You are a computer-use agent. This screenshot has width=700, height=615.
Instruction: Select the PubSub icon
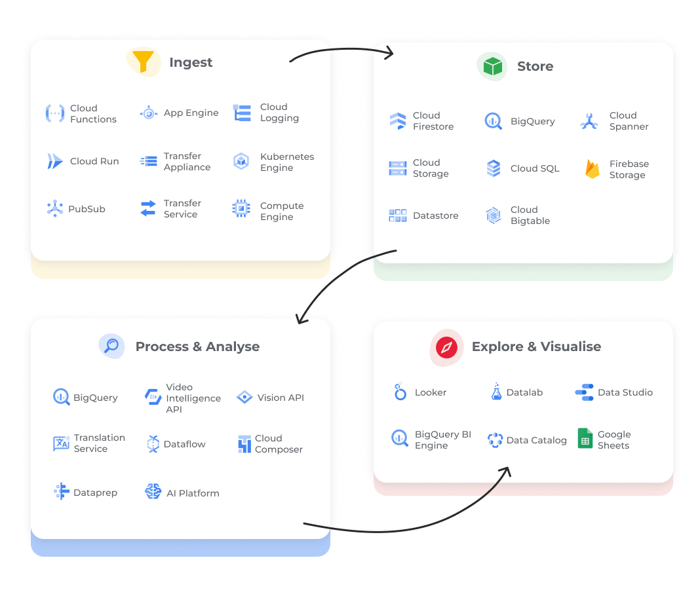(55, 208)
